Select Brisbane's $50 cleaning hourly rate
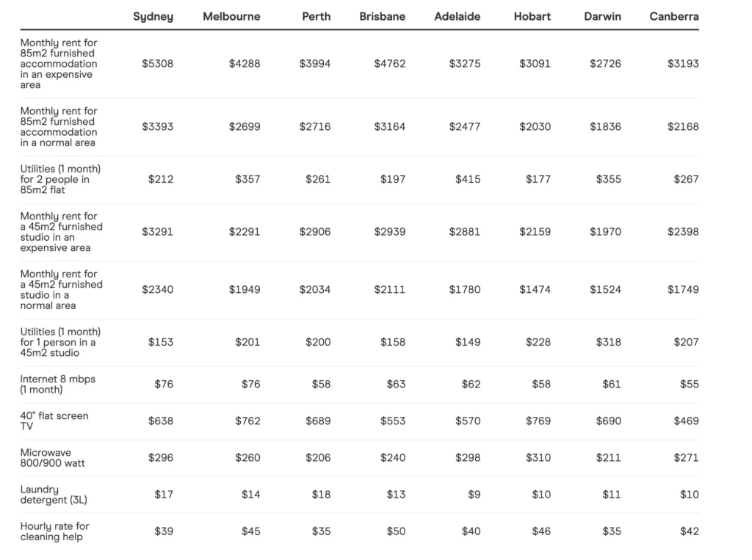752x560 pixels. coord(396,531)
